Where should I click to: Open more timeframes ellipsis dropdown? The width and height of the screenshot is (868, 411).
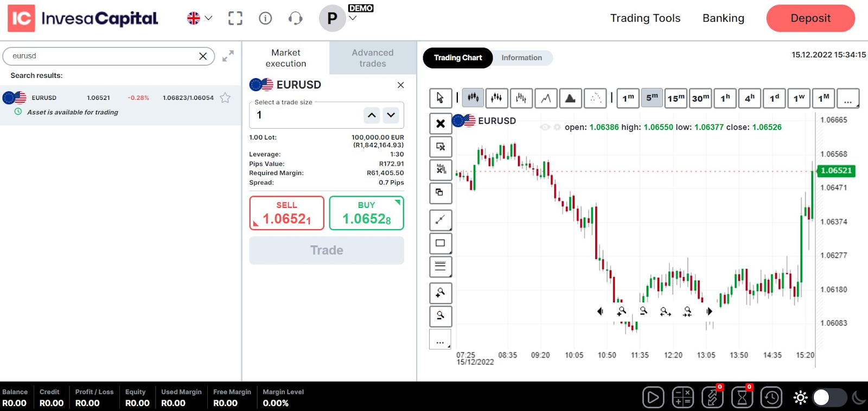coord(848,98)
